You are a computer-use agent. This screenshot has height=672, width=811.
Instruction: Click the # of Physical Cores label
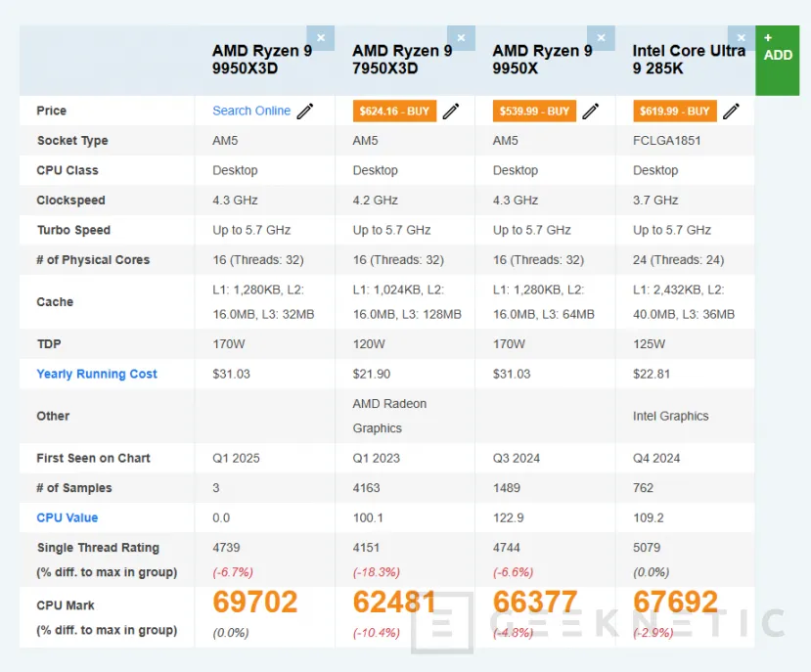coord(93,259)
